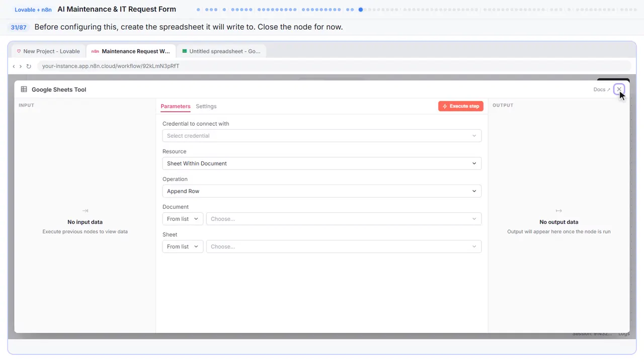
Task: Click the No input data arrow icon
Action: click(85, 211)
